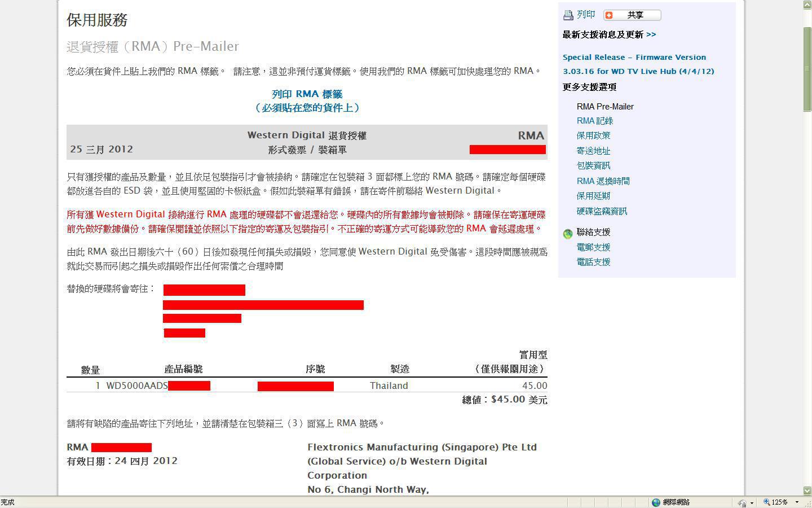The height and width of the screenshot is (508, 812).
Task: Click the printer icon next to 列印
Action: point(568,15)
